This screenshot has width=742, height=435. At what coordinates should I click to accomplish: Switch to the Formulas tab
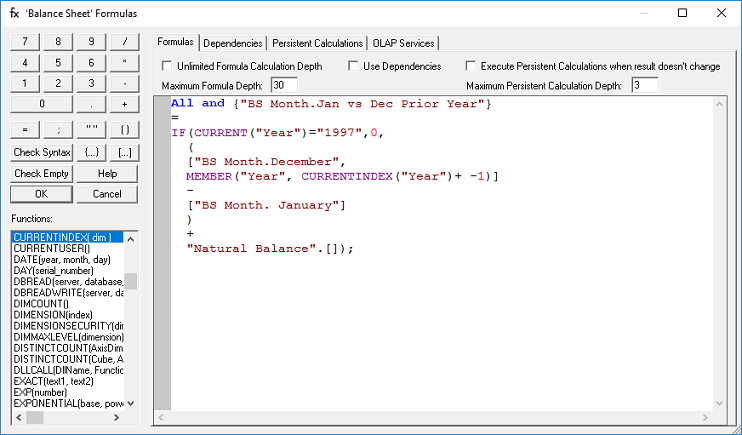click(175, 42)
